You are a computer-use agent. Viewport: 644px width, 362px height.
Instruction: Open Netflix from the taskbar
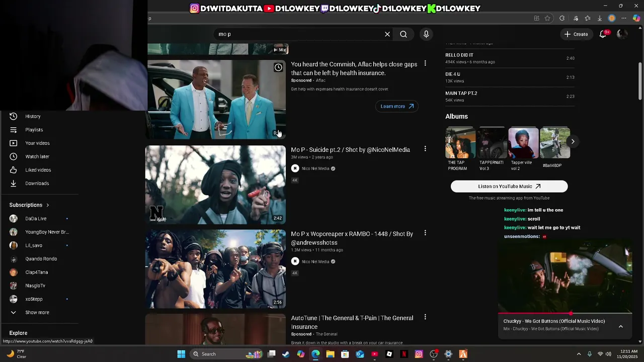[x=404, y=354]
